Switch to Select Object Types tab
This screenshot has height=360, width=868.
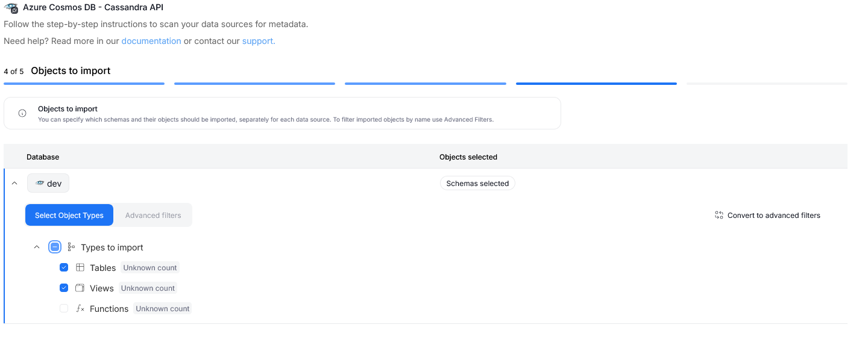[x=69, y=215]
